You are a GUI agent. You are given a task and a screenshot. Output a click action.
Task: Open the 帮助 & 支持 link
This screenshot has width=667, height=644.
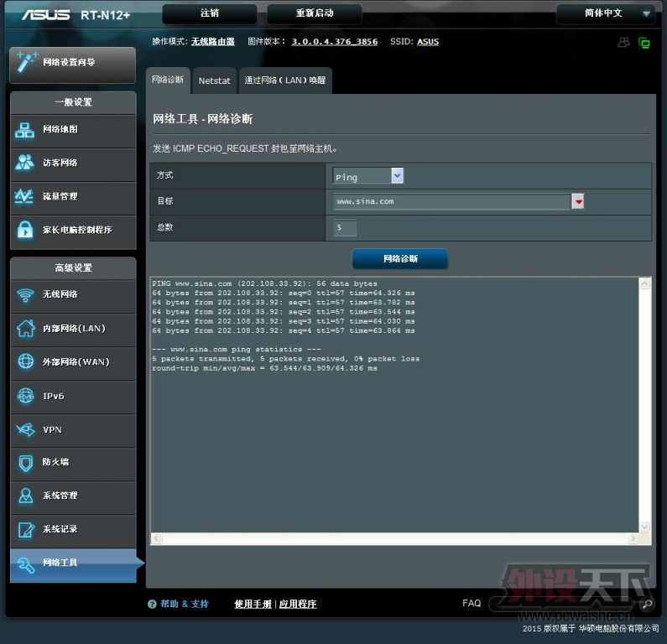pyautogui.click(x=185, y=604)
